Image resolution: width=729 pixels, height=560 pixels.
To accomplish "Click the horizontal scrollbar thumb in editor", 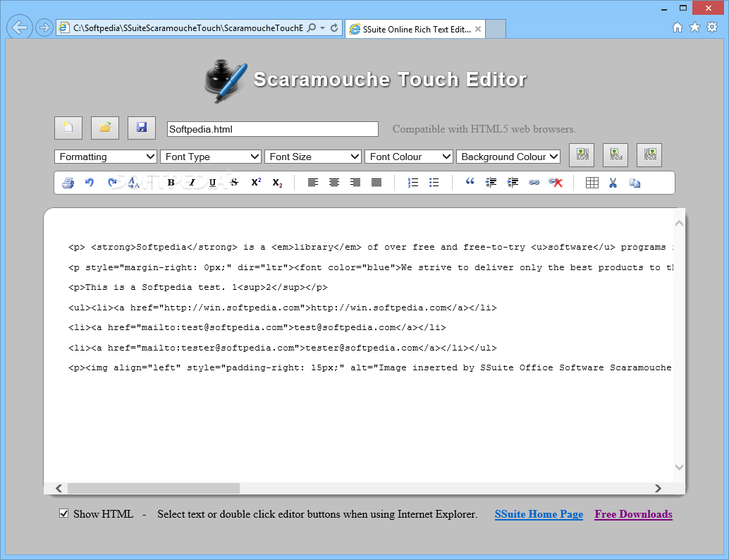I will (154, 488).
